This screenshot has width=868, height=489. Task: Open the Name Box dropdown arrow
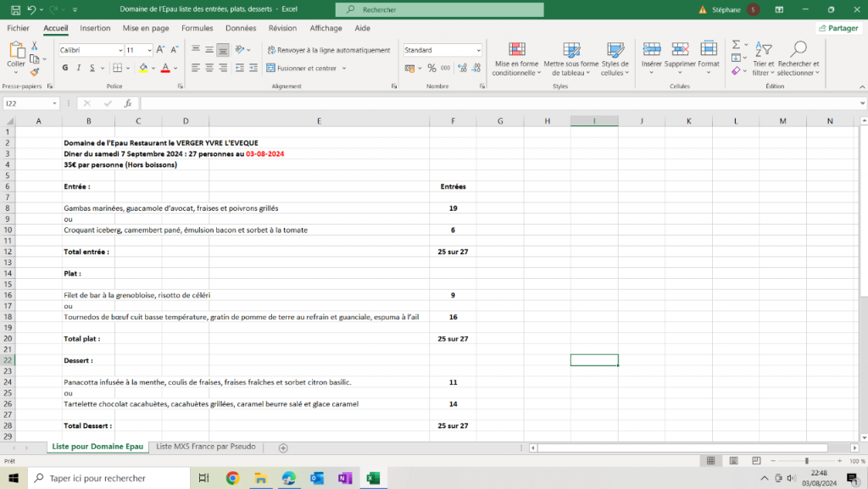click(54, 103)
